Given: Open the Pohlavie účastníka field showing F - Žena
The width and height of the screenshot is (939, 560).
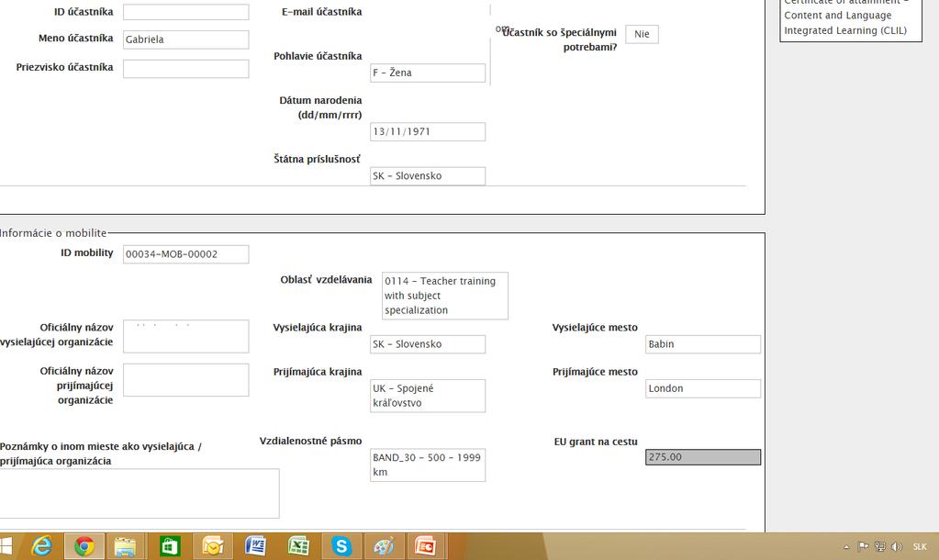Looking at the screenshot, I should pos(428,73).
